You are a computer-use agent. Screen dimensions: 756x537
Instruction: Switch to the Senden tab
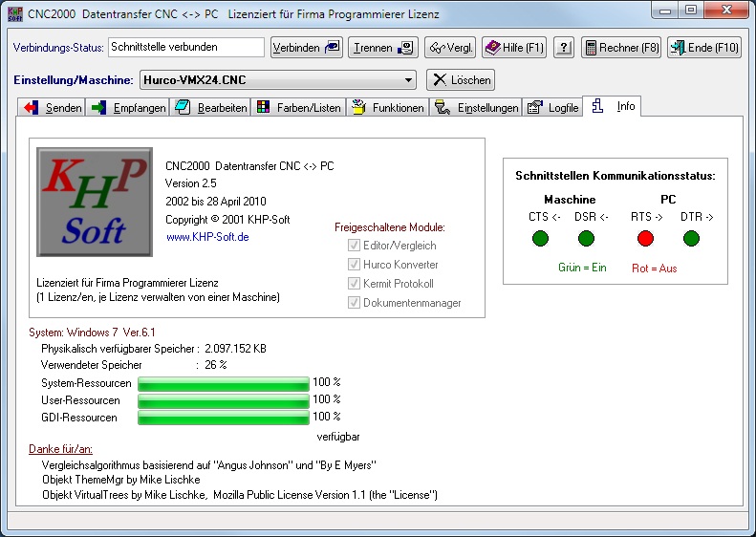pos(54,108)
